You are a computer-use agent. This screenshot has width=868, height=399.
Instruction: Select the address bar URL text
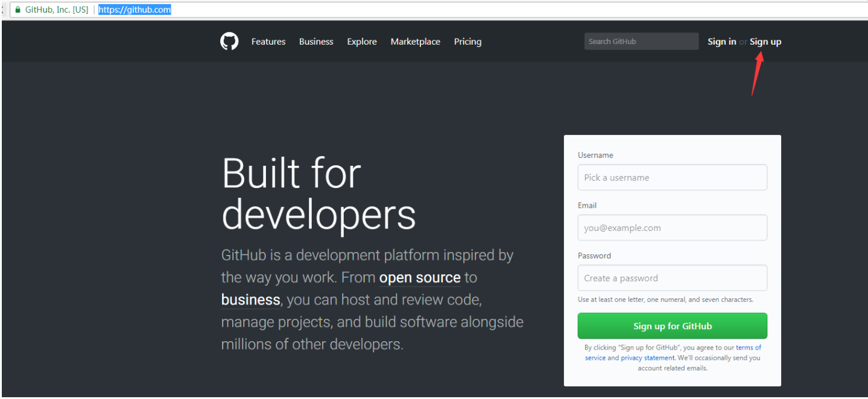pos(135,10)
